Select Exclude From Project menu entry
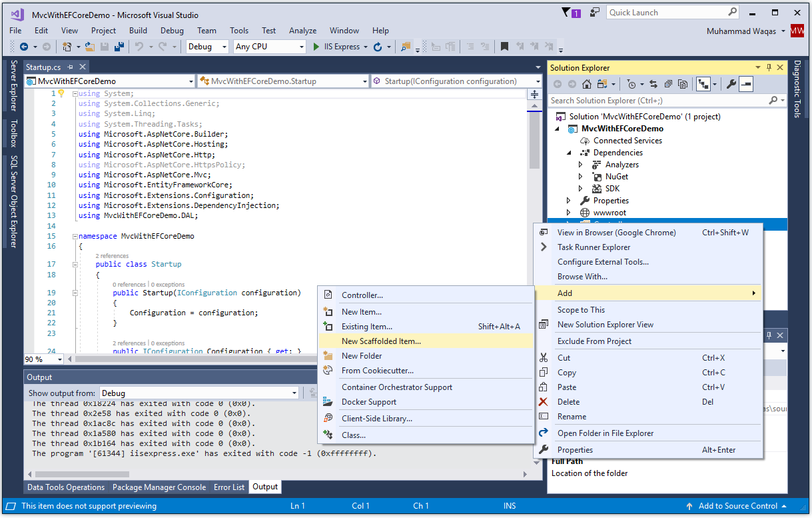 pos(648,341)
